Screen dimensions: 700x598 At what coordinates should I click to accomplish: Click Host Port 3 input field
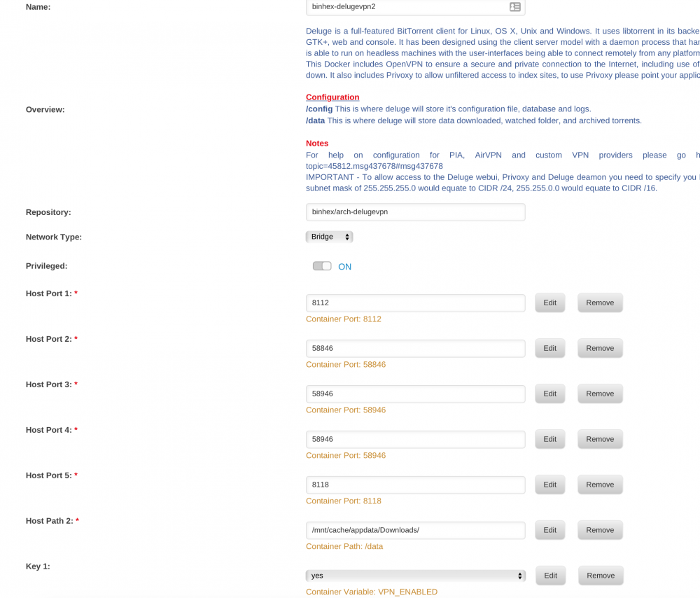point(416,394)
